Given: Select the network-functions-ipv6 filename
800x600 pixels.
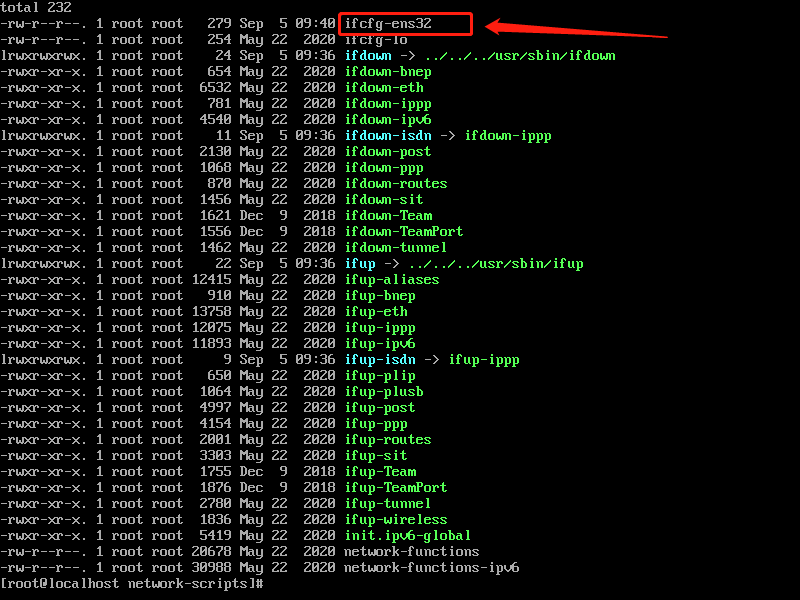Looking at the screenshot, I should 432,568.
